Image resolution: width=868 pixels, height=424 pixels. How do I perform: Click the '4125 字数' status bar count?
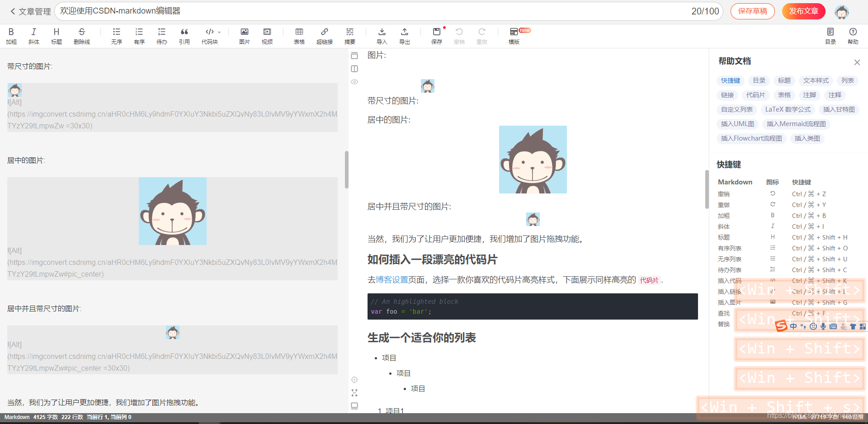(x=46, y=417)
